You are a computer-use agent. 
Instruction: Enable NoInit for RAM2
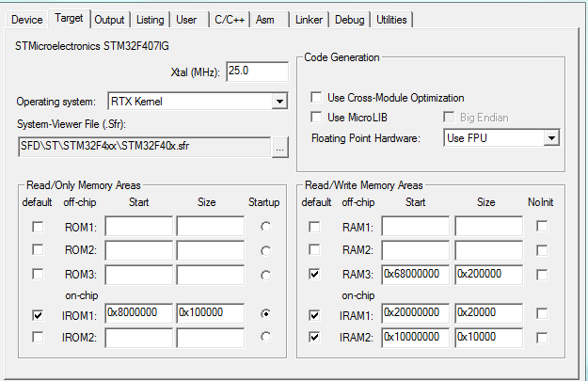click(x=542, y=250)
